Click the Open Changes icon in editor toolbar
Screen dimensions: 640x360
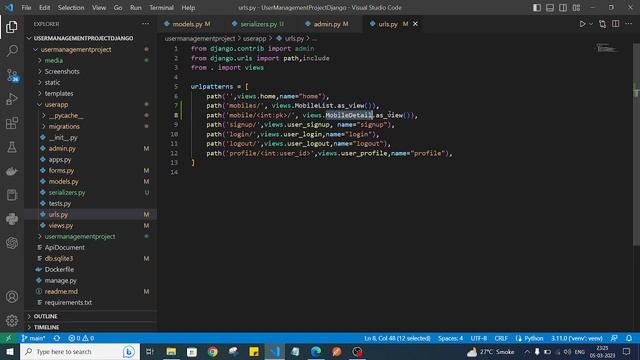pyautogui.click(x=602, y=24)
